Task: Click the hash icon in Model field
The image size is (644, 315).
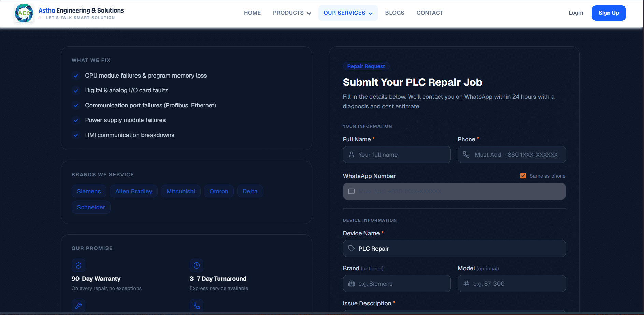Action: click(466, 284)
